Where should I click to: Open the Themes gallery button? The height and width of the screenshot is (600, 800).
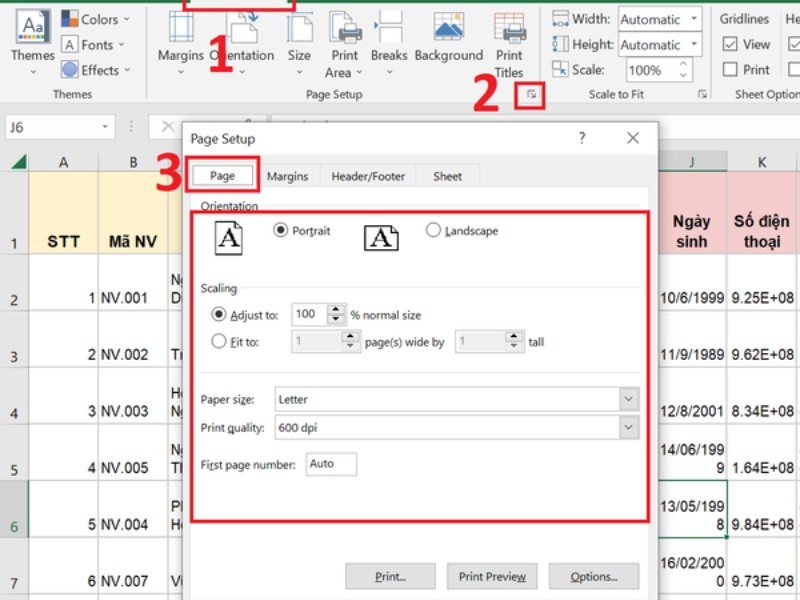(32, 43)
